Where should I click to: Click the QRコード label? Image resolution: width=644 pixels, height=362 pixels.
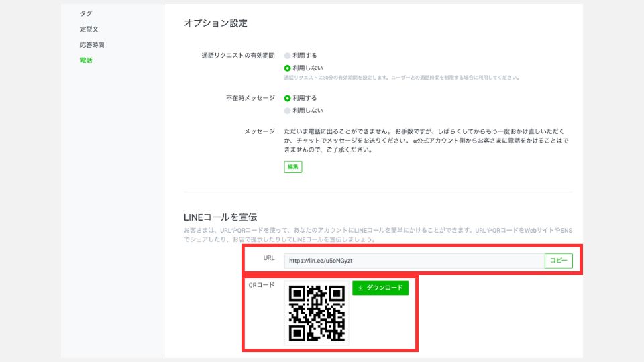point(261,285)
